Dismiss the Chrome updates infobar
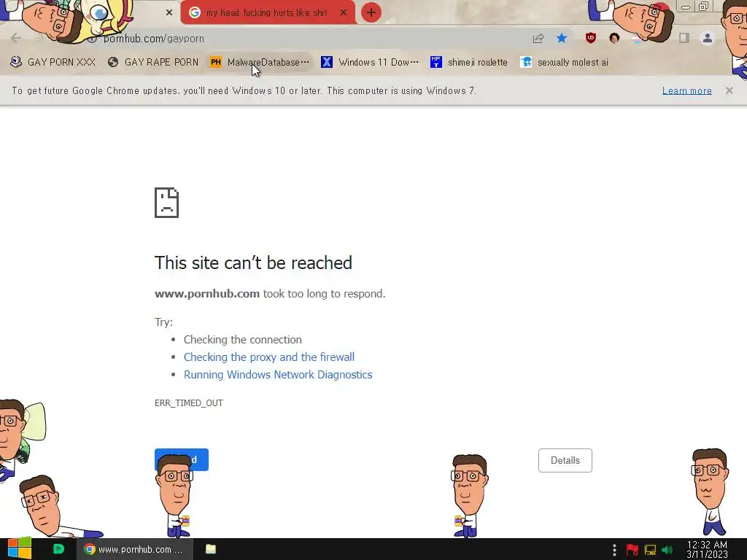This screenshot has height=560, width=747. coord(729,90)
